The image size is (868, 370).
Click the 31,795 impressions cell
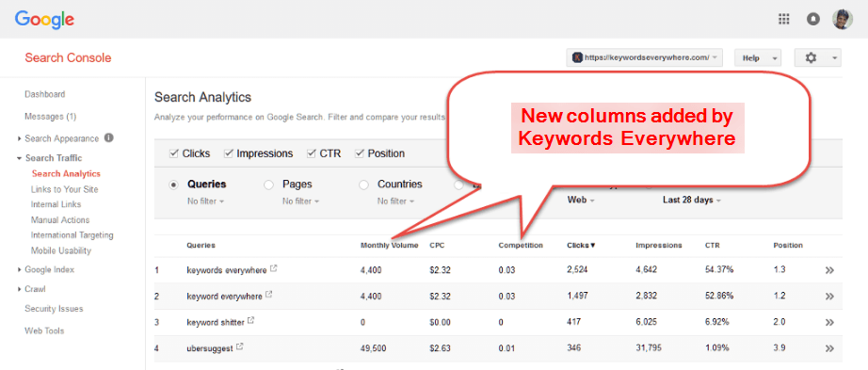coord(650,348)
